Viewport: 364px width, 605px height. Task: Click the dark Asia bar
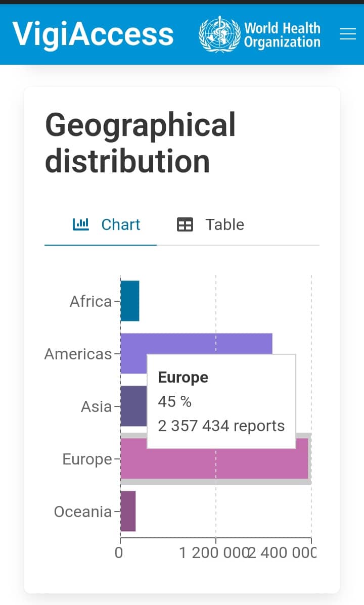pos(133,406)
